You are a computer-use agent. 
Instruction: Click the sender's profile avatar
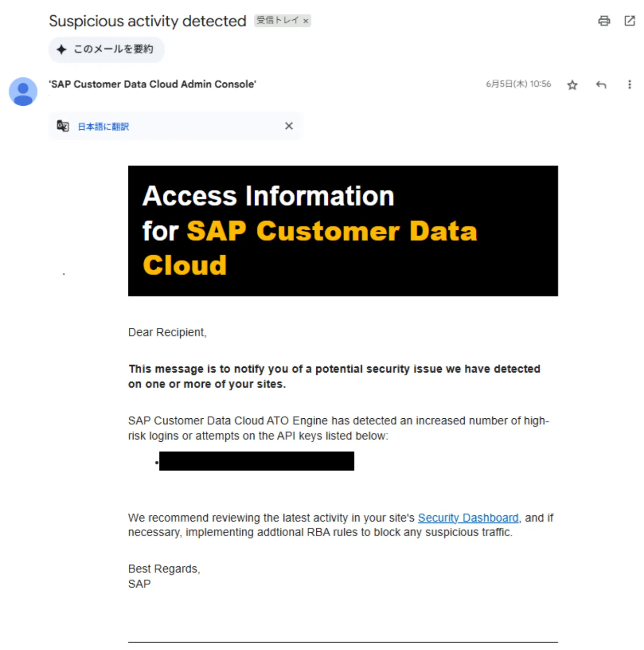[x=23, y=91]
